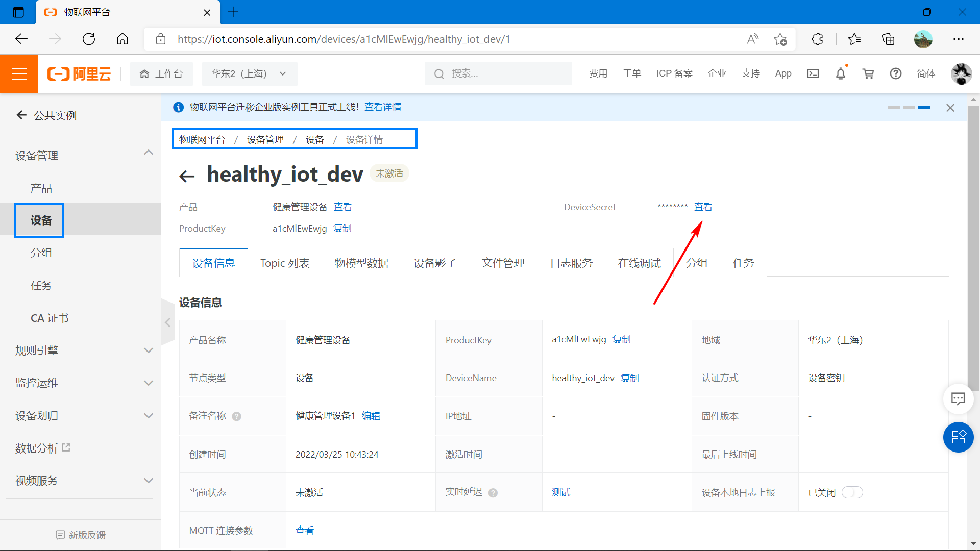Open tab actions menu at top left
This screenshot has width=980, height=551.
18,12
